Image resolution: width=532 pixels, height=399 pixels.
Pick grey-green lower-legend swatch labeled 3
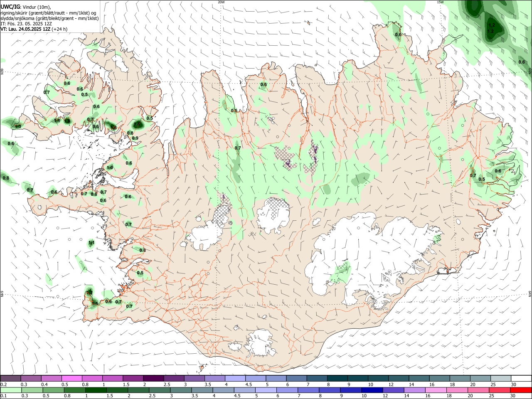click(181, 390)
